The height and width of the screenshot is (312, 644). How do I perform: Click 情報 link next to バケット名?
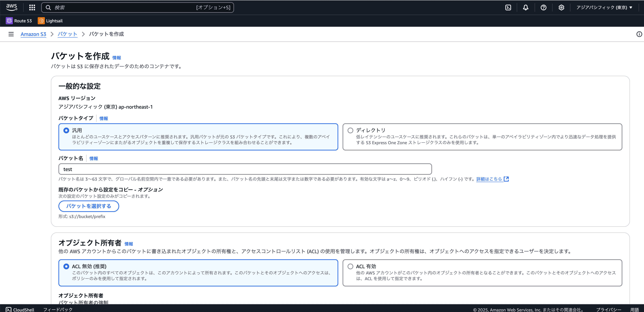click(x=93, y=159)
